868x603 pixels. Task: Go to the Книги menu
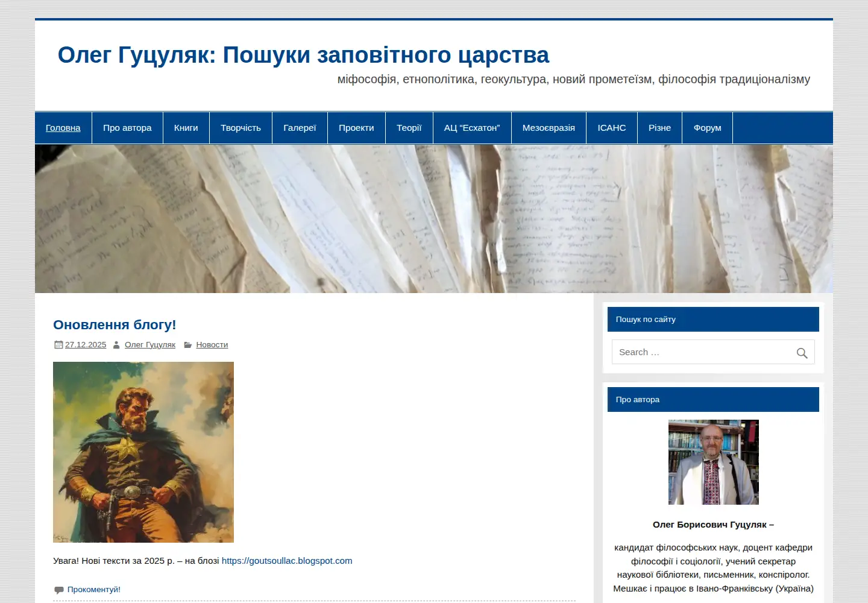click(x=186, y=128)
